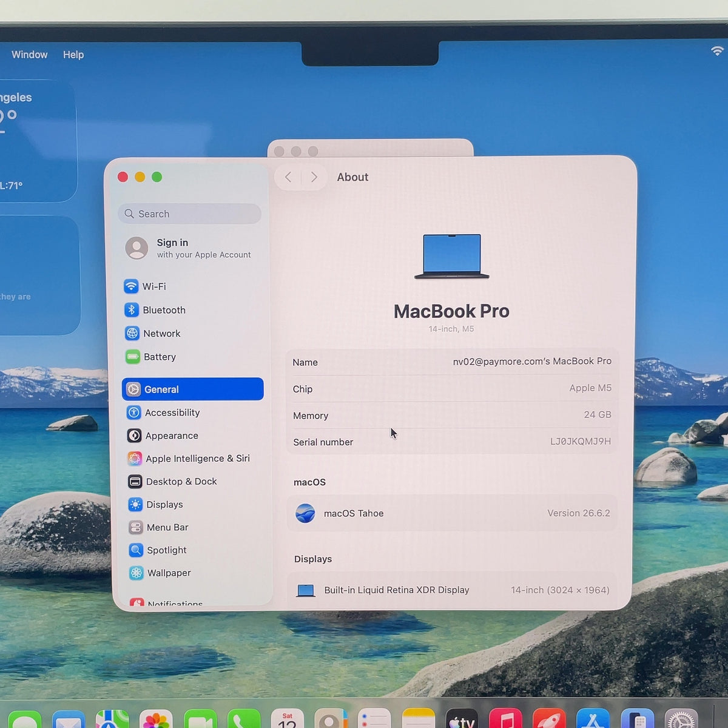Click the serial number LJ0JKQMJ9H

point(581,442)
